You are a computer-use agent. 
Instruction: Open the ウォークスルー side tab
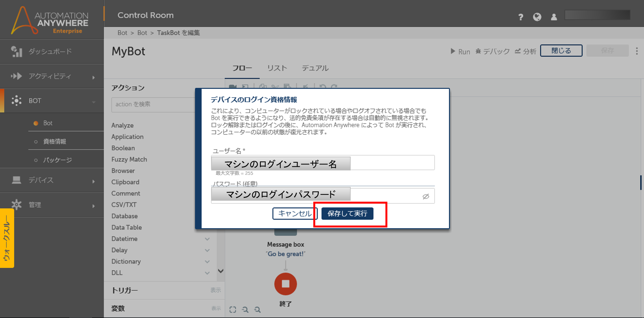pyautogui.click(x=7, y=238)
